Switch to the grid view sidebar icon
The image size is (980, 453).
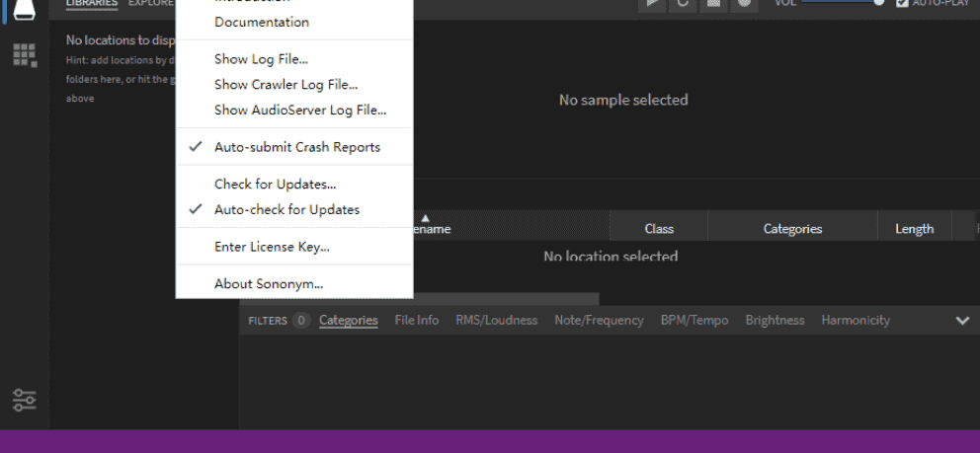click(25, 55)
